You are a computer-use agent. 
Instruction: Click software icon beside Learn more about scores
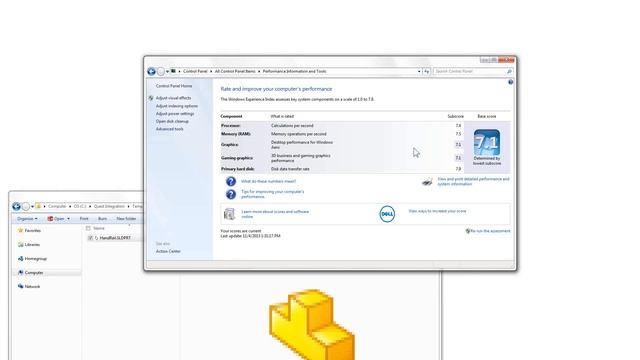tap(229, 214)
